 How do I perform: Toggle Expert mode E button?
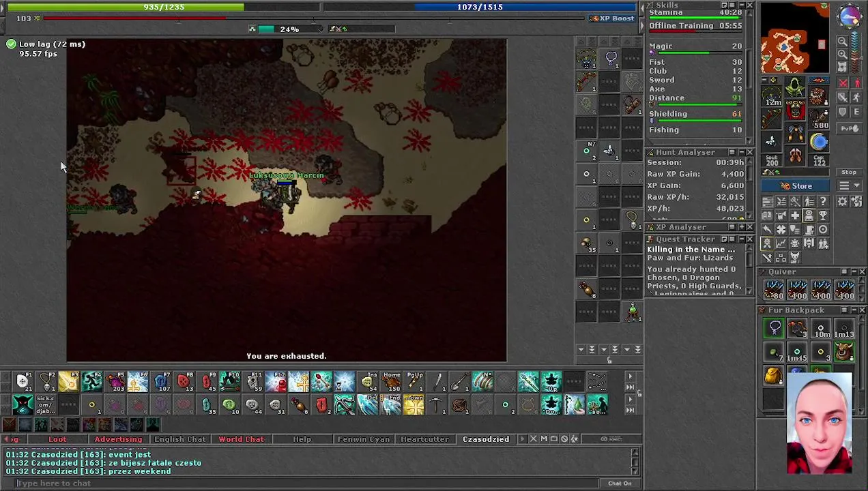point(857,112)
